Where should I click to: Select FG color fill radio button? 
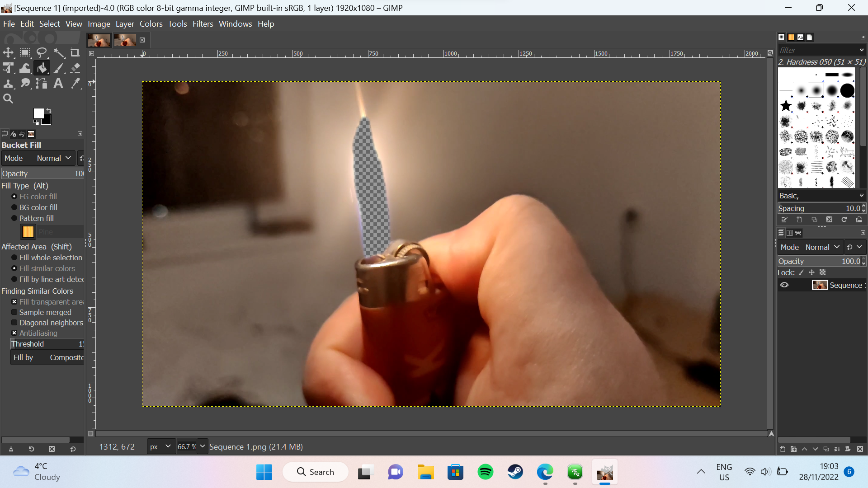[14, 197]
